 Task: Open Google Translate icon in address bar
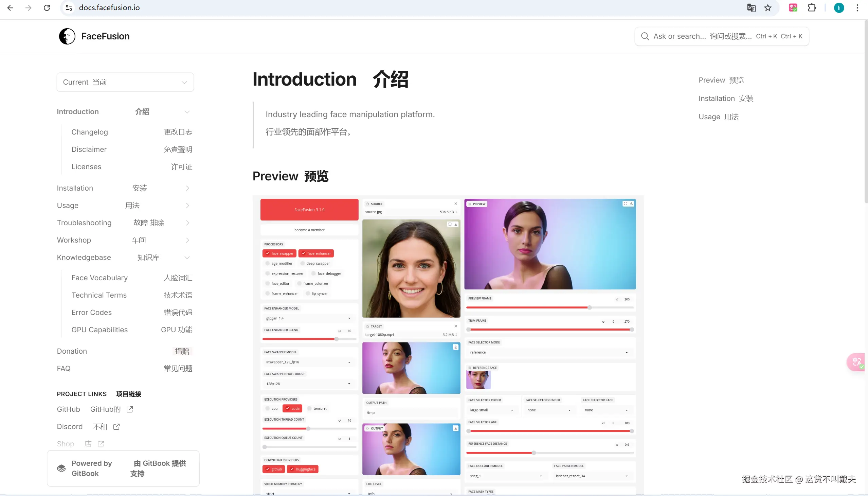(751, 7)
